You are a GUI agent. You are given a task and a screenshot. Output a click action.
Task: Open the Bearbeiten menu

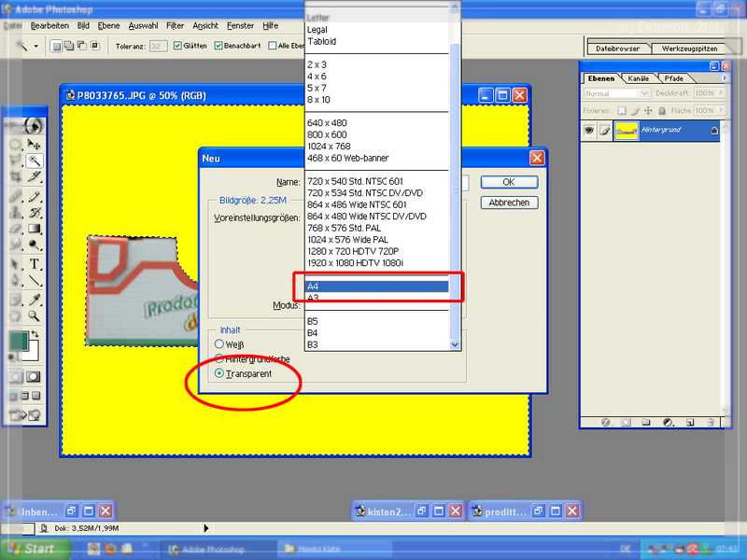49,26
